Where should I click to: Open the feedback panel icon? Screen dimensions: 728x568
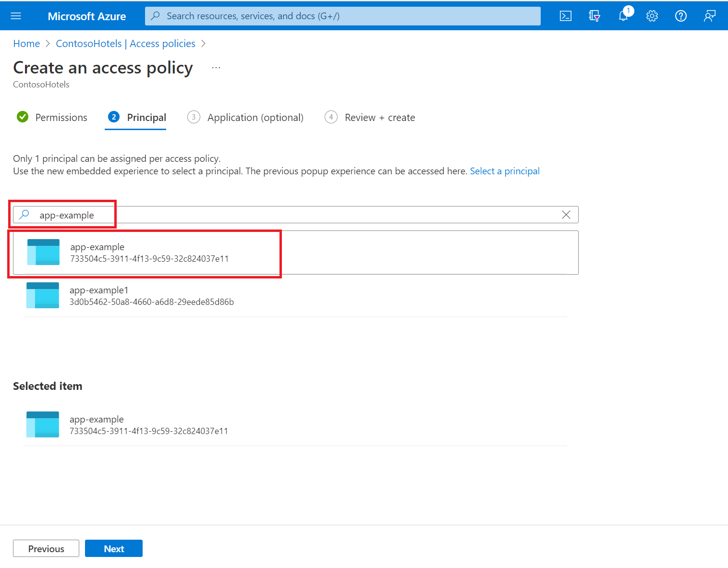tap(709, 16)
